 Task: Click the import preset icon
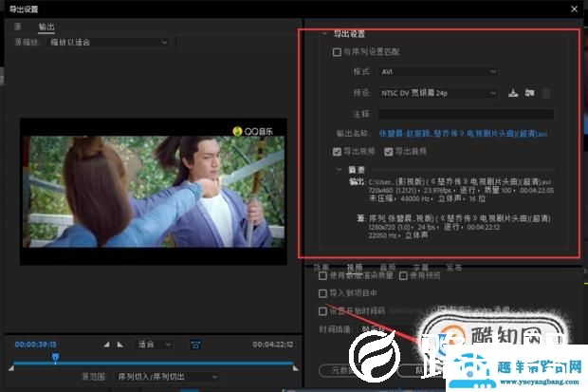click(529, 93)
